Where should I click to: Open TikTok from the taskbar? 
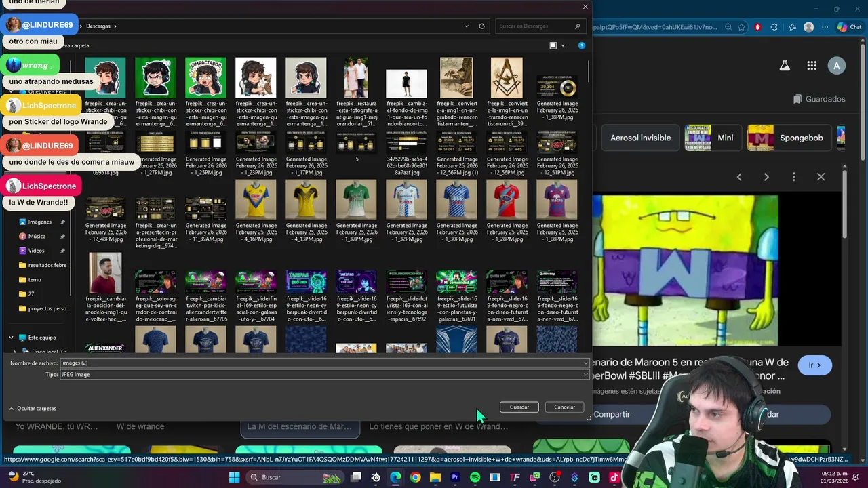614,477
